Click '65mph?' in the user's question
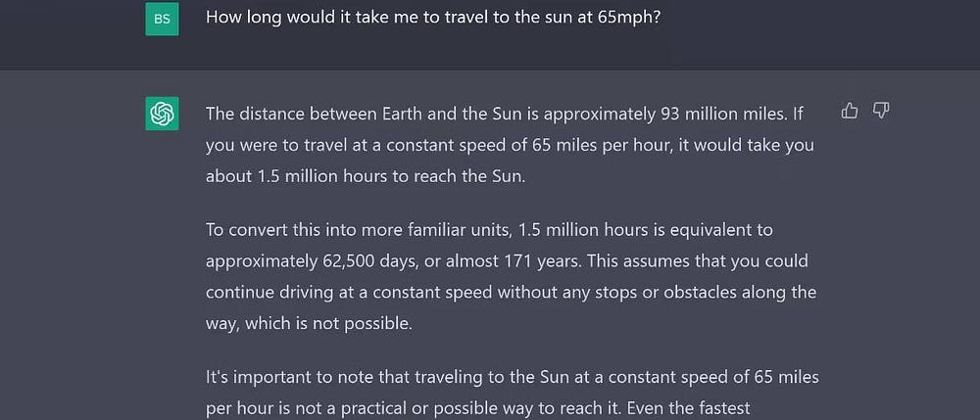 point(627,18)
